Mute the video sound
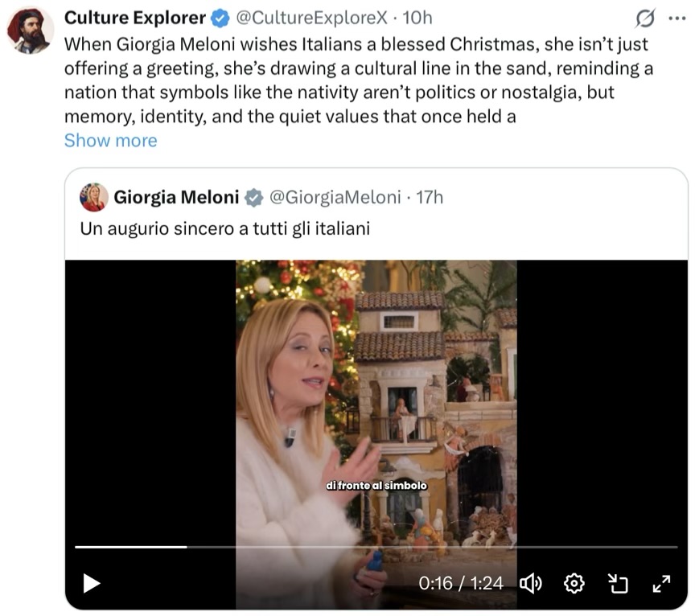The height and width of the screenshot is (616, 695). coord(531,583)
